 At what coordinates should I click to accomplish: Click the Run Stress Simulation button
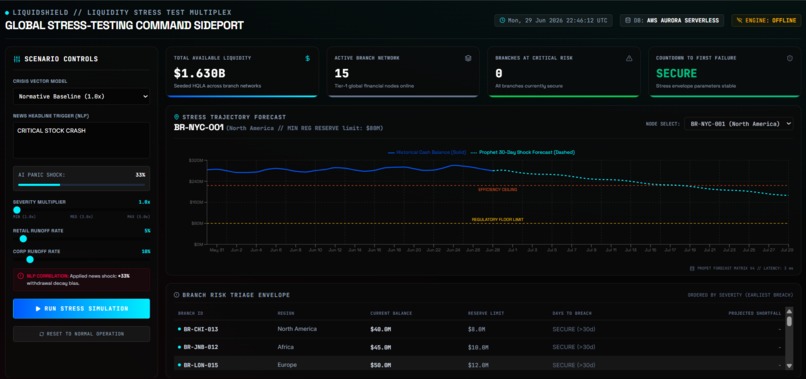coord(81,309)
